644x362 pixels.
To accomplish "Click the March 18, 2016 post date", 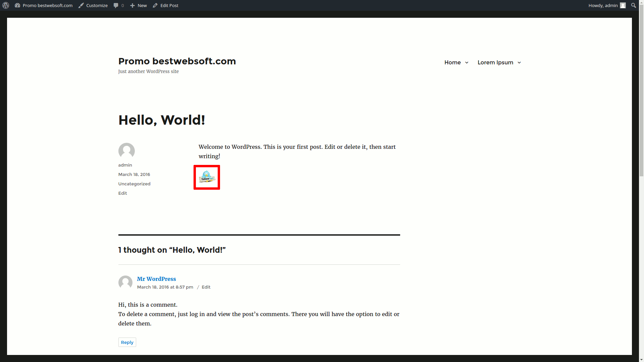I will coord(134,174).
